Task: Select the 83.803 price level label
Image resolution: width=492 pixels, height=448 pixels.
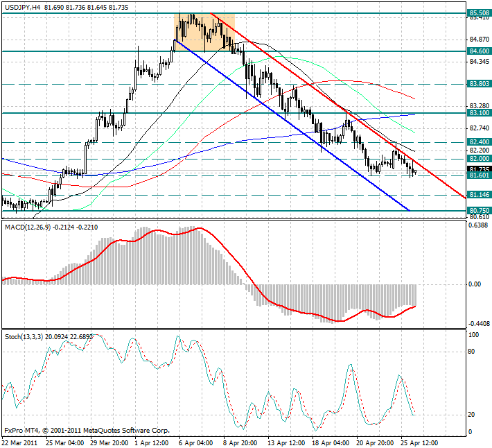Action: (479, 84)
